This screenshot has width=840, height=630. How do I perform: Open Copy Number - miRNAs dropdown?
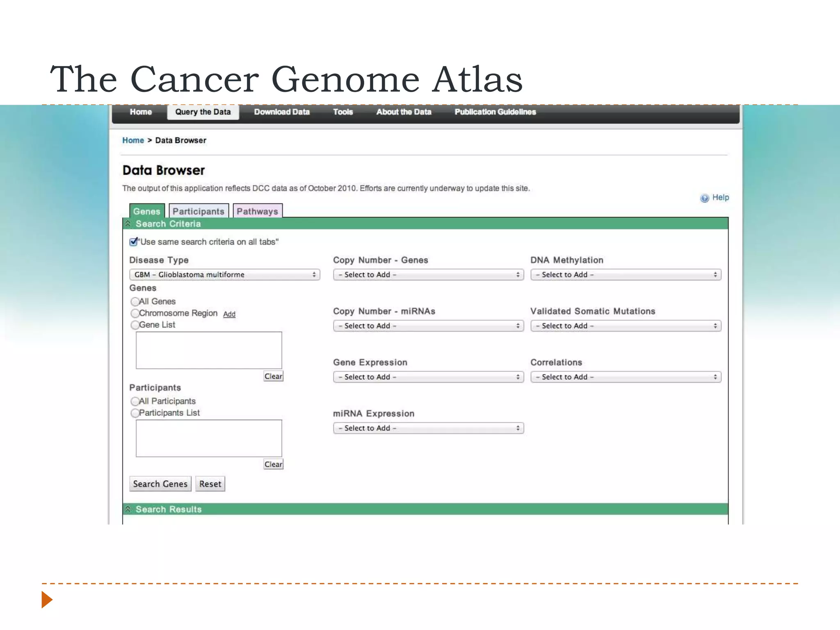tap(429, 326)
